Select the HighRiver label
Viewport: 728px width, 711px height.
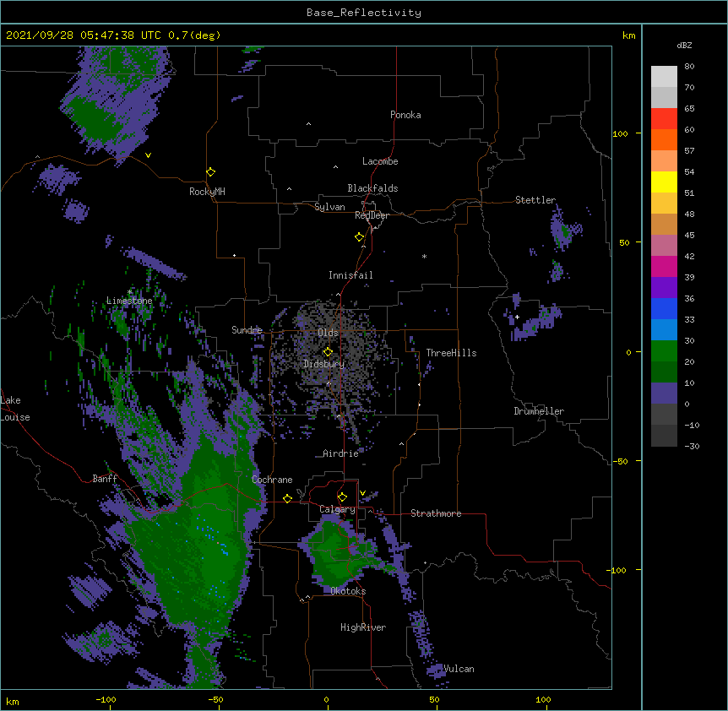pyautogui.click(x=363, y=627)
